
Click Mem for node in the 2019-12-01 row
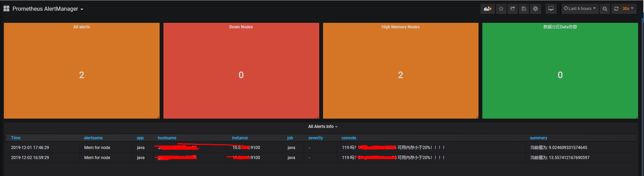pyautogui.click(x=97, y=148)
